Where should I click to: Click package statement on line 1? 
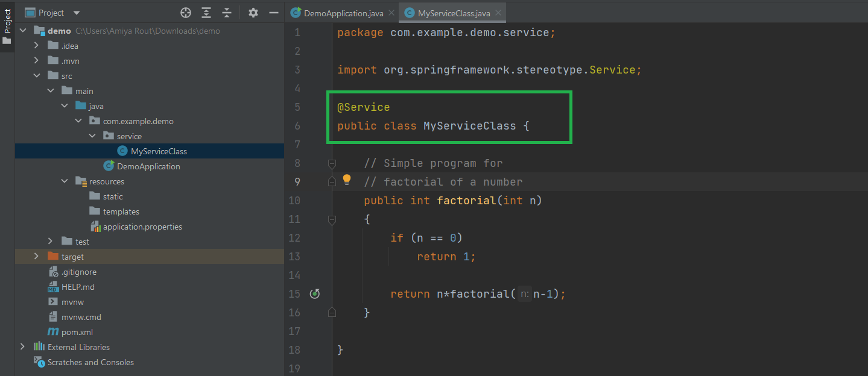coord(446,33)
